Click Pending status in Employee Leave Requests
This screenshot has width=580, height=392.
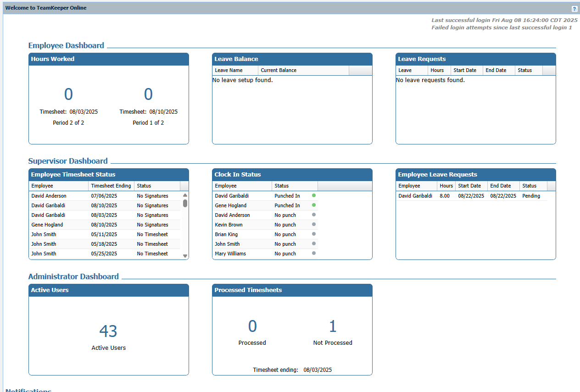point(531,196)
